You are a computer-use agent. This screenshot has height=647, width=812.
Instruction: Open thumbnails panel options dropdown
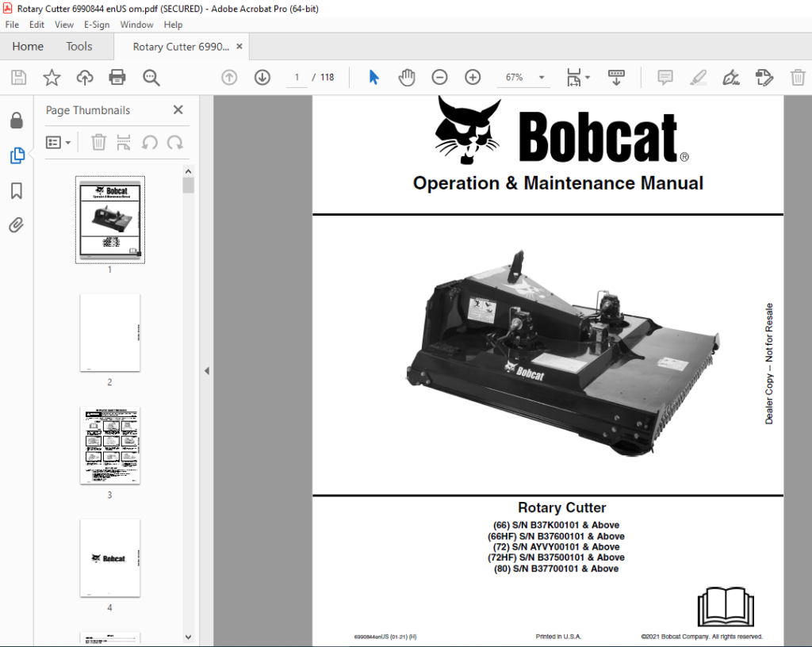58,143
